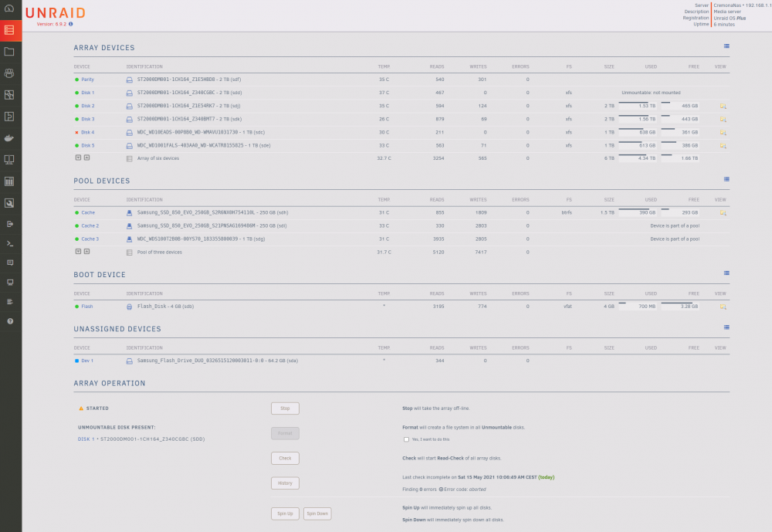The width and height of the screenshot is (772, 532).
Task: Open the Stats table icon in sidebar
Action: point(8,181)
